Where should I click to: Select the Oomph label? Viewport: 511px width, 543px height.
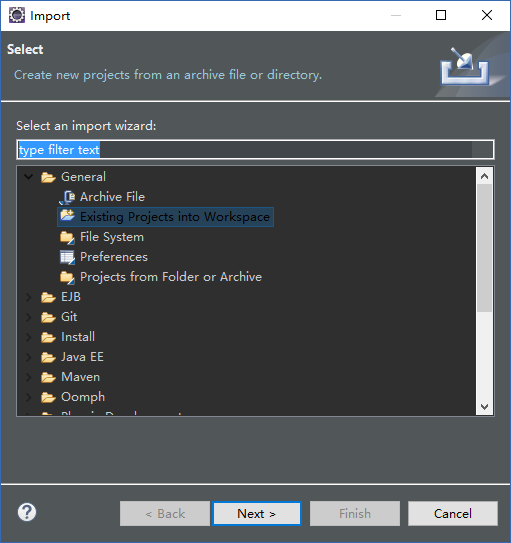pyautogui.click(x=83, y=397)
